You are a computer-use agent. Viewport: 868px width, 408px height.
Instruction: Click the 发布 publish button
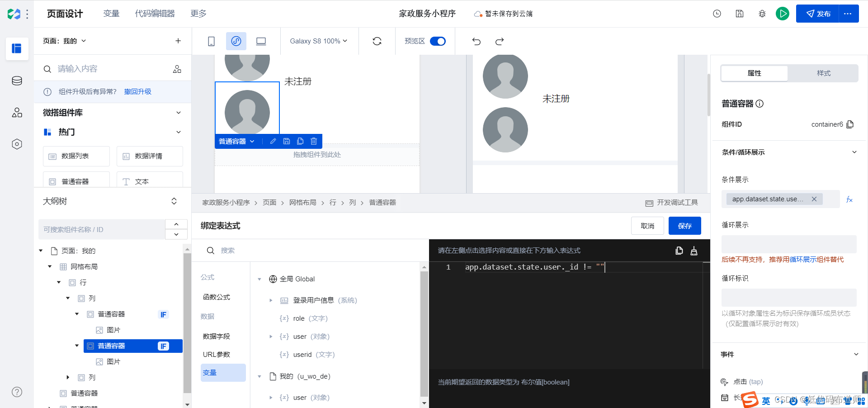click(817, 14)
